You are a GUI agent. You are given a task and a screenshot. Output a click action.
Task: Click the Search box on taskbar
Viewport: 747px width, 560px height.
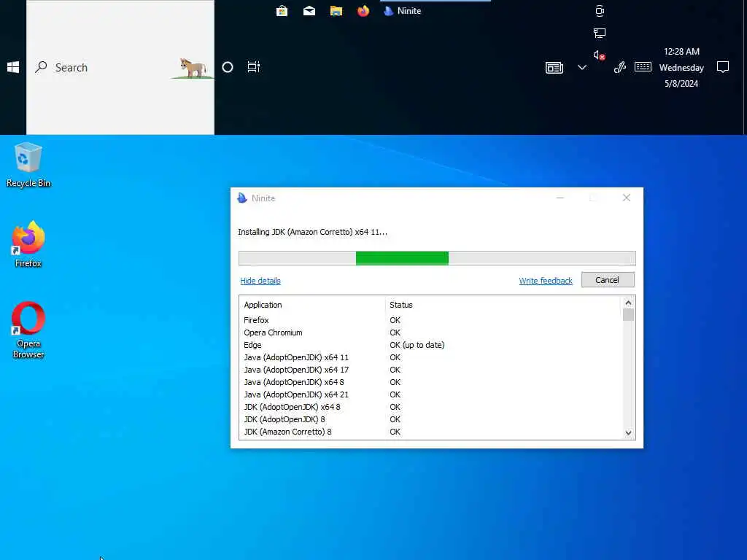(120, 67)
